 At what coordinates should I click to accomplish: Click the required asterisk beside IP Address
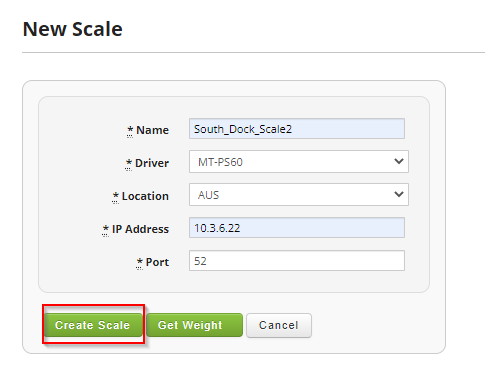tap(105, 229)
